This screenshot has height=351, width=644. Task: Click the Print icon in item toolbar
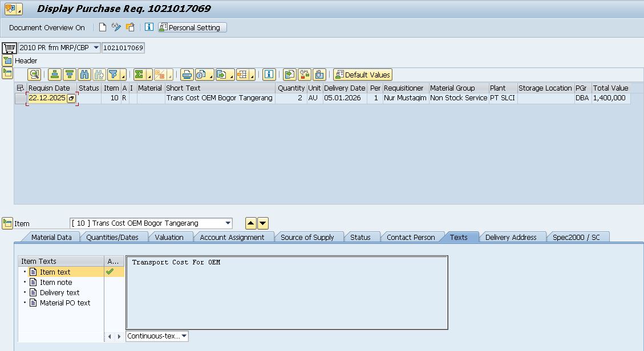[187, 75]
